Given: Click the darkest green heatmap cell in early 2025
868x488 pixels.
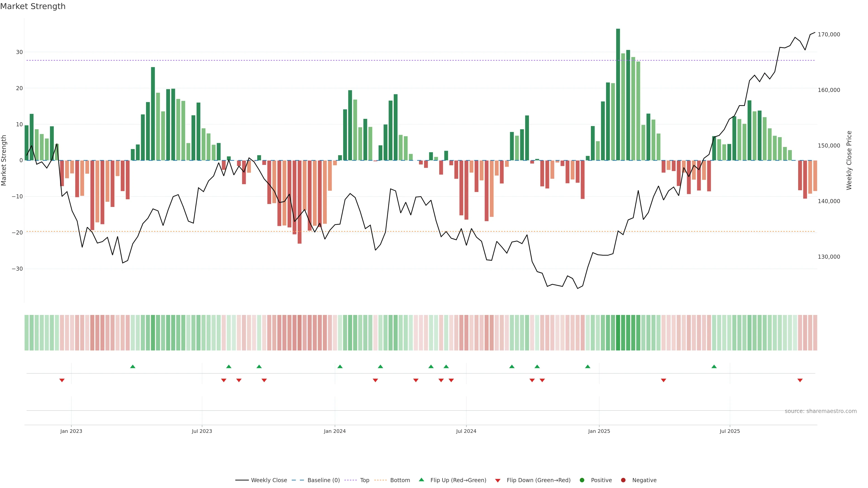Looking at the screenshot, I should [618, 333].
